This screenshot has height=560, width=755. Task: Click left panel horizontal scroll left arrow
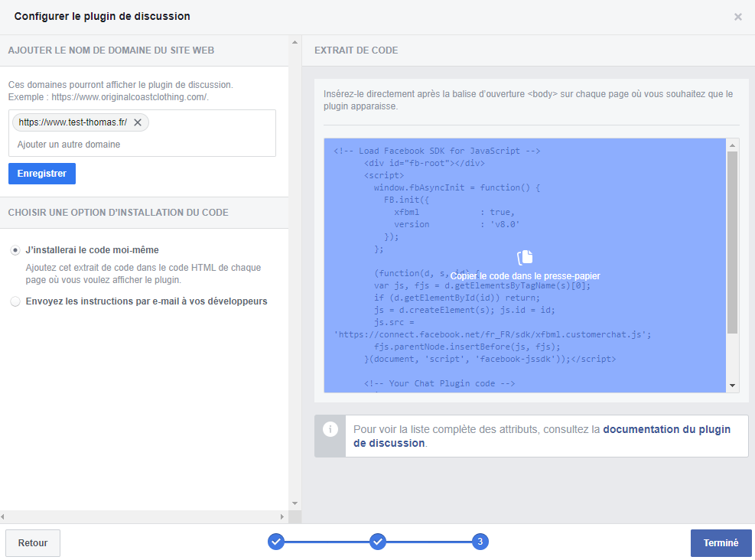point(3,516)
